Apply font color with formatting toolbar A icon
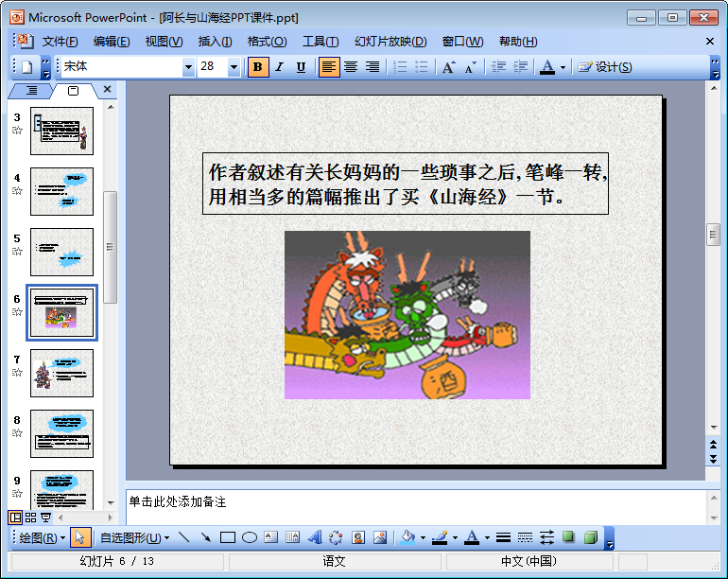The image size is (728, 579). point(547,67)
